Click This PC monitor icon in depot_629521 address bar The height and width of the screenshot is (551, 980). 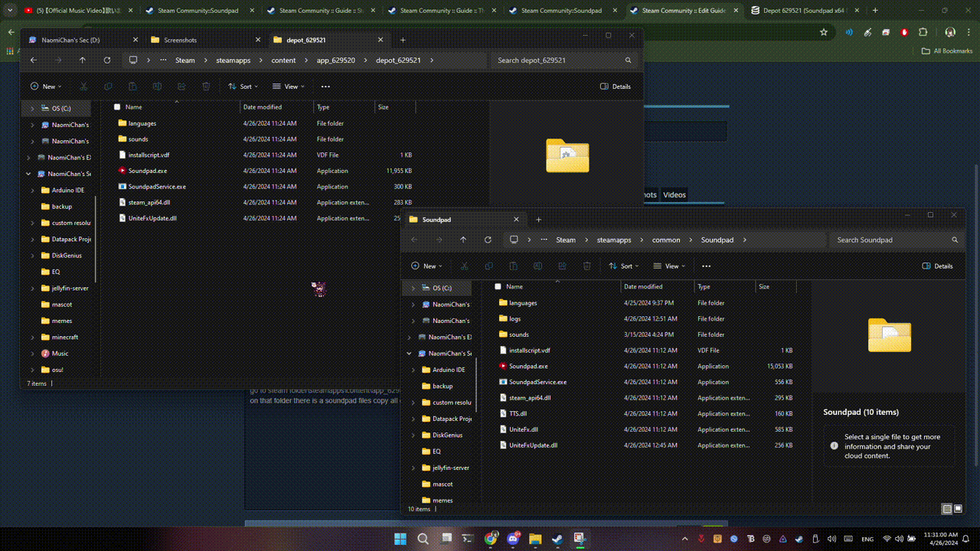point(133,60)
